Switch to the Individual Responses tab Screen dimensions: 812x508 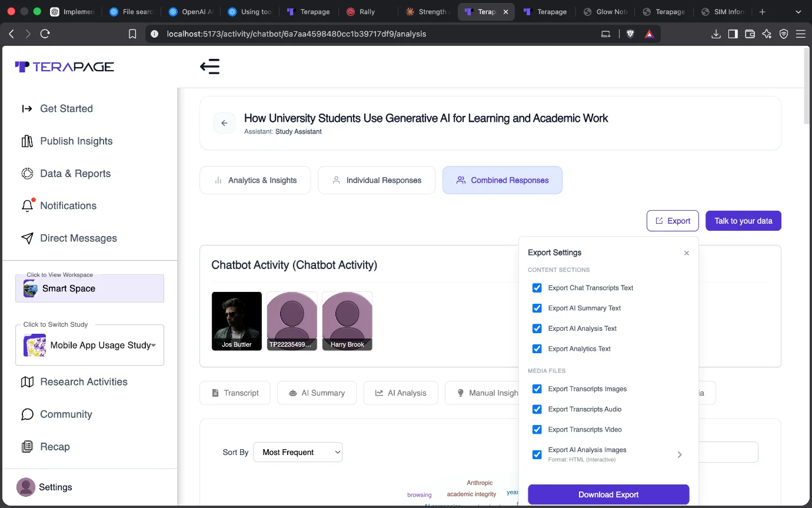pyautogui.click(x=377, y=180)
